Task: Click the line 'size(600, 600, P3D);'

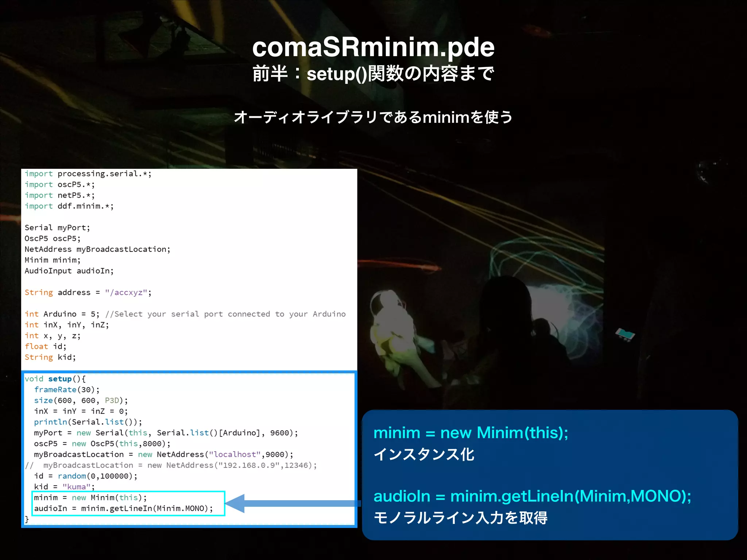Action: pyautogui.click(x=81, y=401)
